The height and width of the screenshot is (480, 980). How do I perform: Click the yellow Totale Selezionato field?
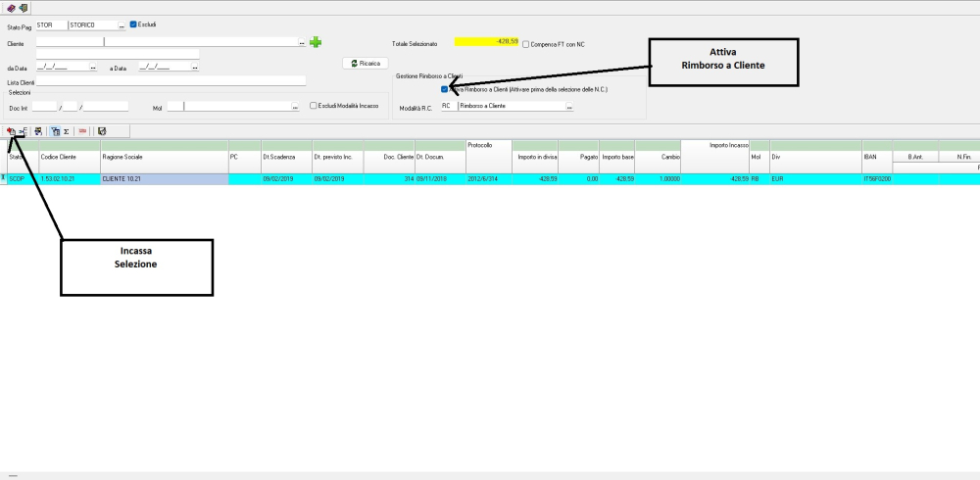(x=486, y=43)
